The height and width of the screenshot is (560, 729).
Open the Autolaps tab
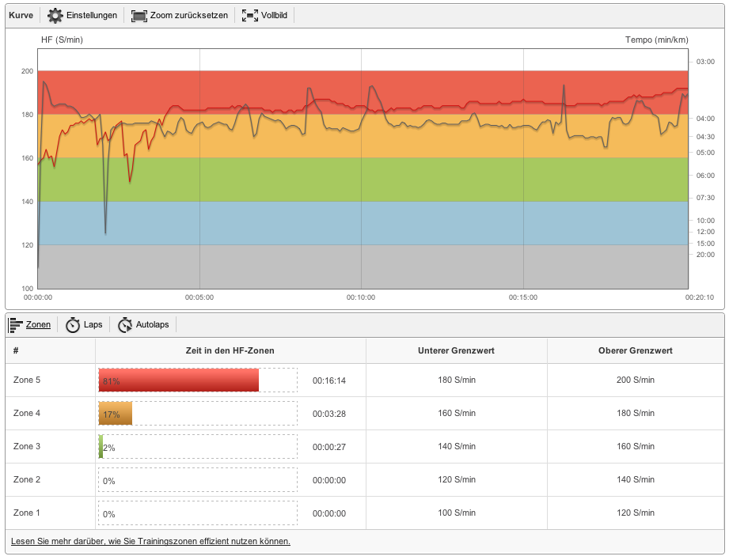[153, 324]
